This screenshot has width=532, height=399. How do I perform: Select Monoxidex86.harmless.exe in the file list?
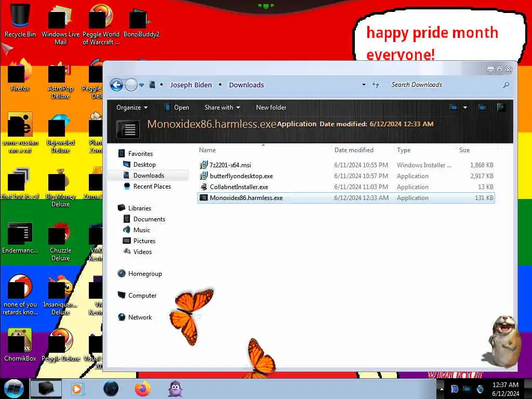click(346, 198)
